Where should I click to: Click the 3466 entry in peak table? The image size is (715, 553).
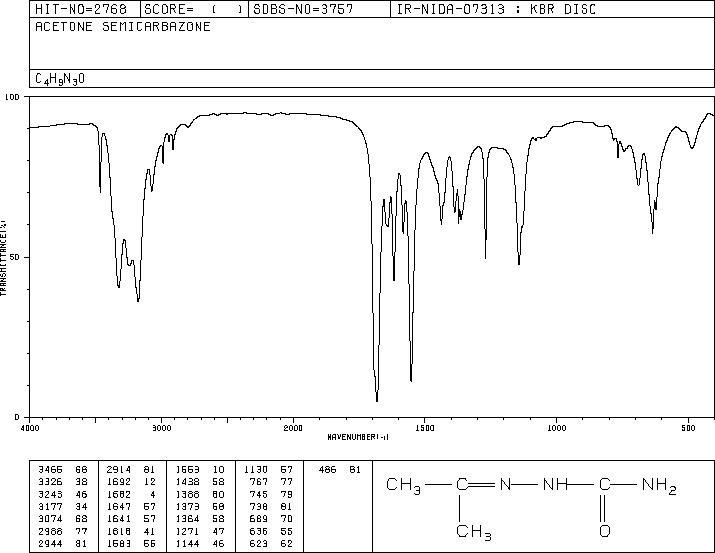point(50,470)
